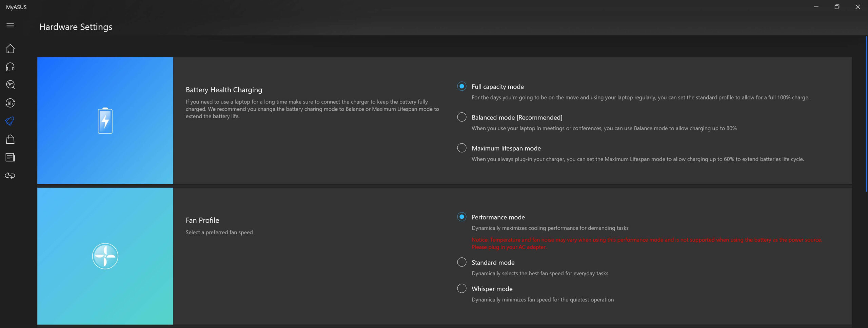
Task: Enable Maximum lifespan mode
Action: pos(461,148)
